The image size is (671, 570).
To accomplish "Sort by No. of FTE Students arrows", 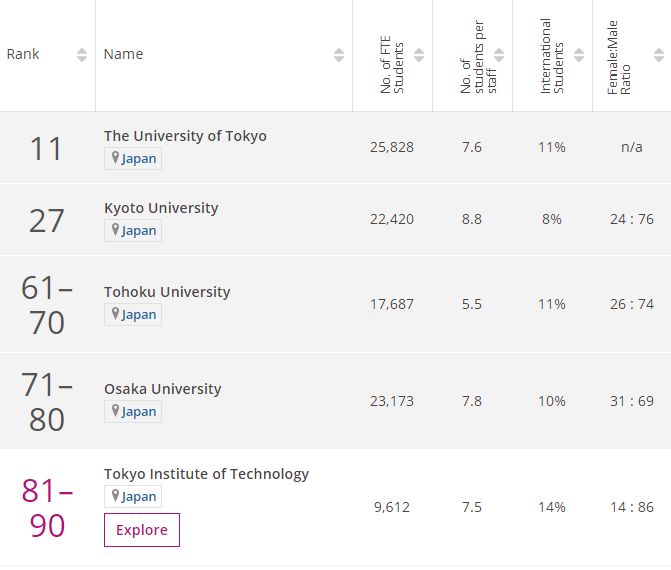I will point(419,55).
